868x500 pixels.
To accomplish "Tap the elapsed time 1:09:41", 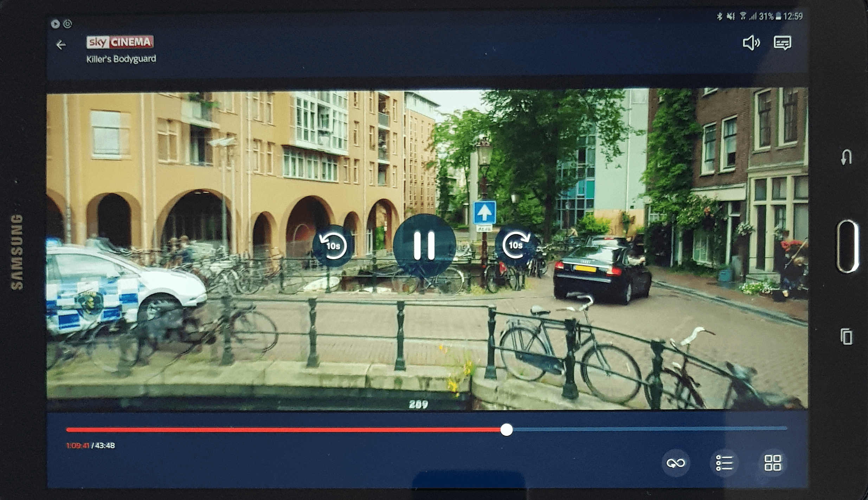I will 78,445.
